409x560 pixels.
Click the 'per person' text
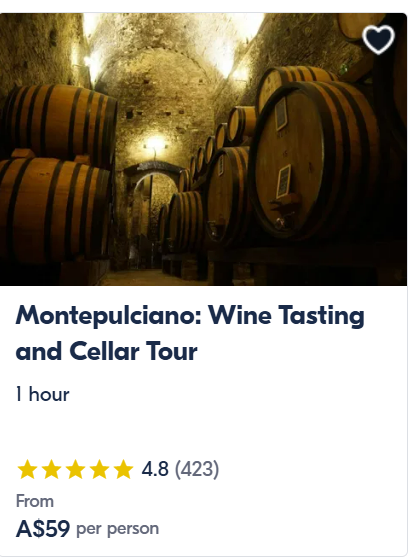[118, 529]
